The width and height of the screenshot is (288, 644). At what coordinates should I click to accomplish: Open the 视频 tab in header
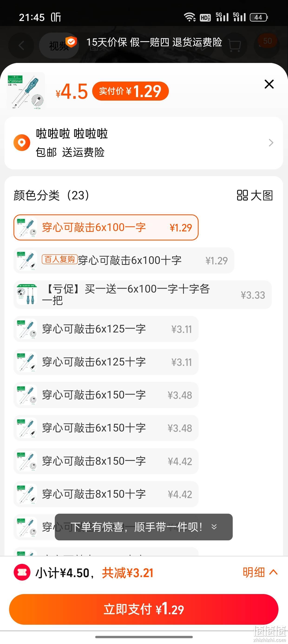pyautogui.click(x=59, y=46)
